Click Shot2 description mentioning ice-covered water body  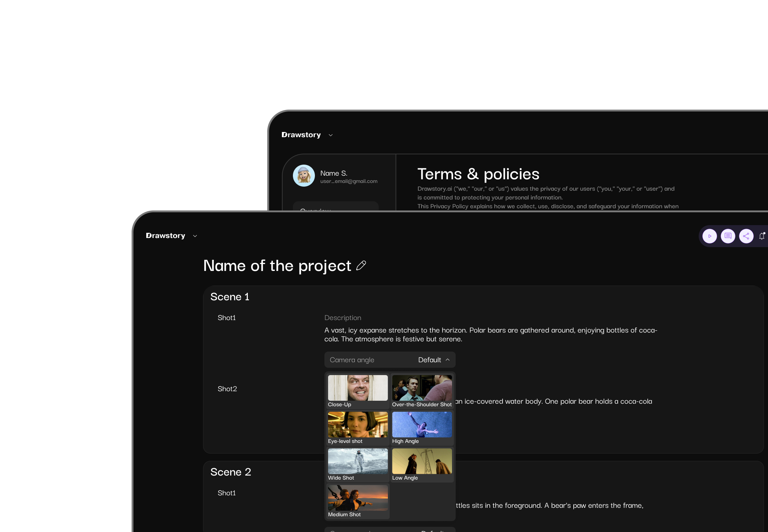(x=554, y=401)
